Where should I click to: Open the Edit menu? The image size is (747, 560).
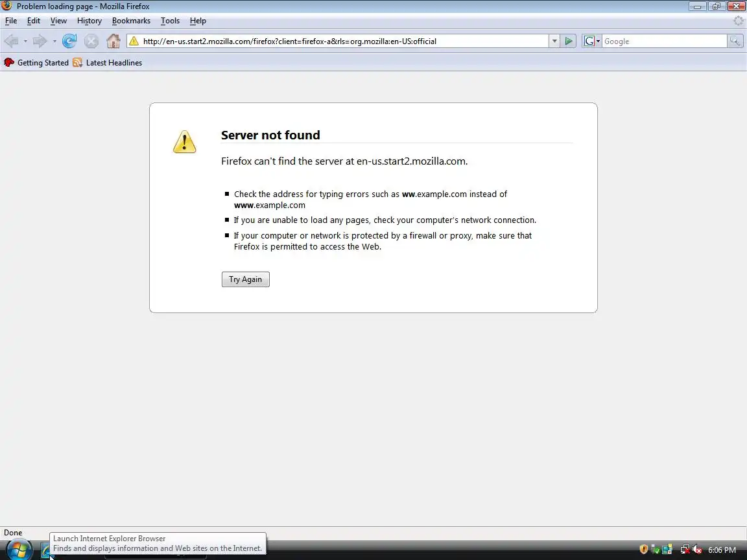tap(33, 21)
